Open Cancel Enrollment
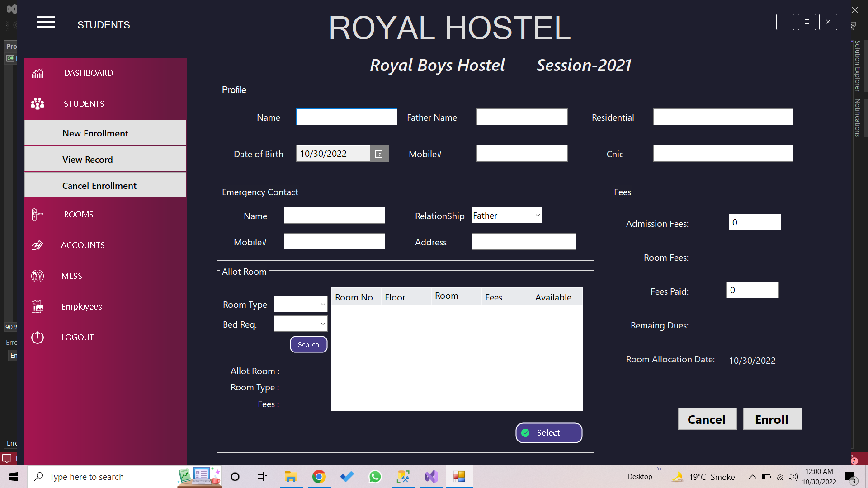This screenshot has height=488, width=868. pyautogui.click(x=99, y=185)
